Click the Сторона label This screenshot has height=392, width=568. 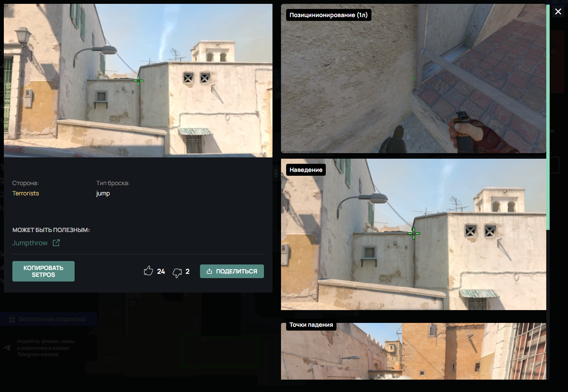click(x=26, y=183)
